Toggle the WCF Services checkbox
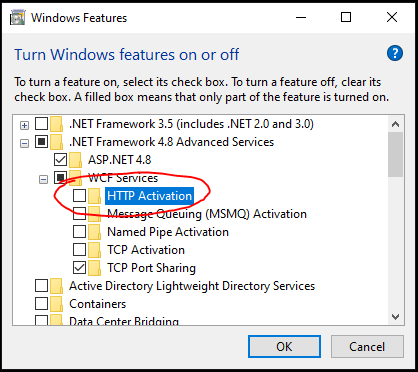Image resolution: width=418 pixels, height=372 pixels. [x=60, y=178]
